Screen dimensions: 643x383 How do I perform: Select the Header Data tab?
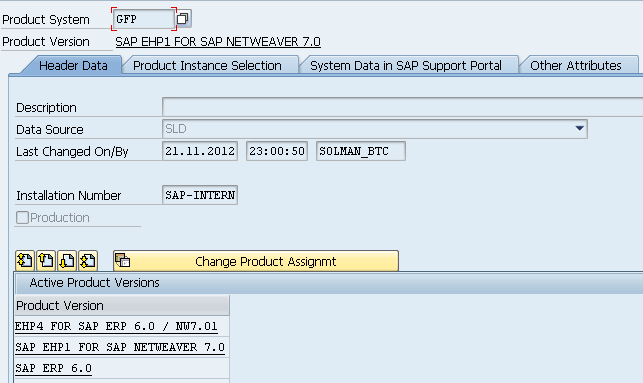(73, 66)
